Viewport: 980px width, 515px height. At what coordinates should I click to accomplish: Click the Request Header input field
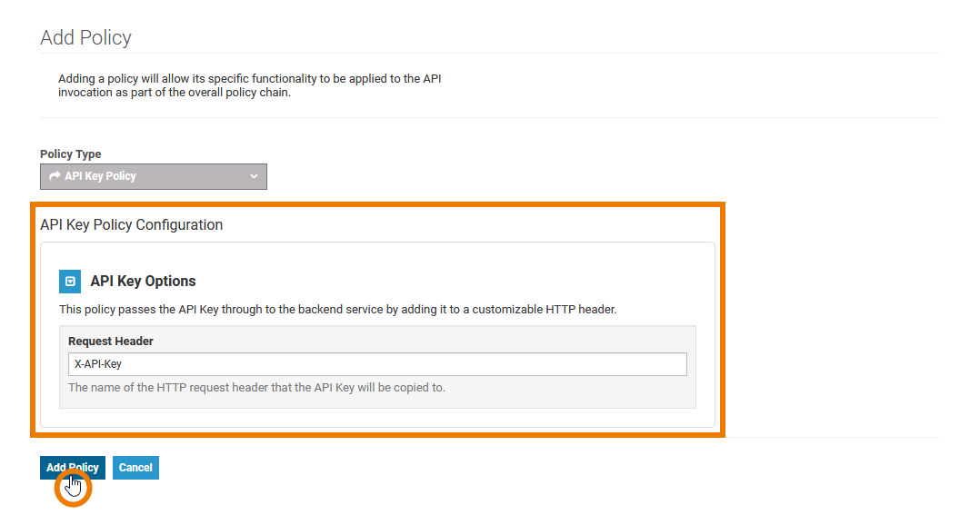(377, 364)
